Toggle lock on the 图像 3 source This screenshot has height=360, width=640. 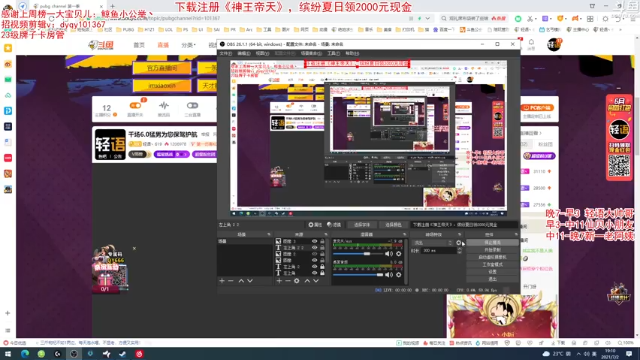pyautogui.click(x=322, y=241)
